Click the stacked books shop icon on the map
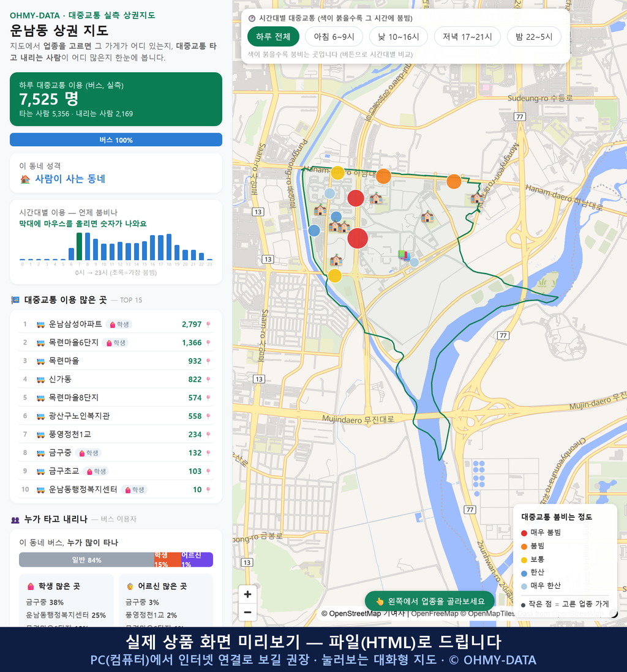 tap(404, 255)
